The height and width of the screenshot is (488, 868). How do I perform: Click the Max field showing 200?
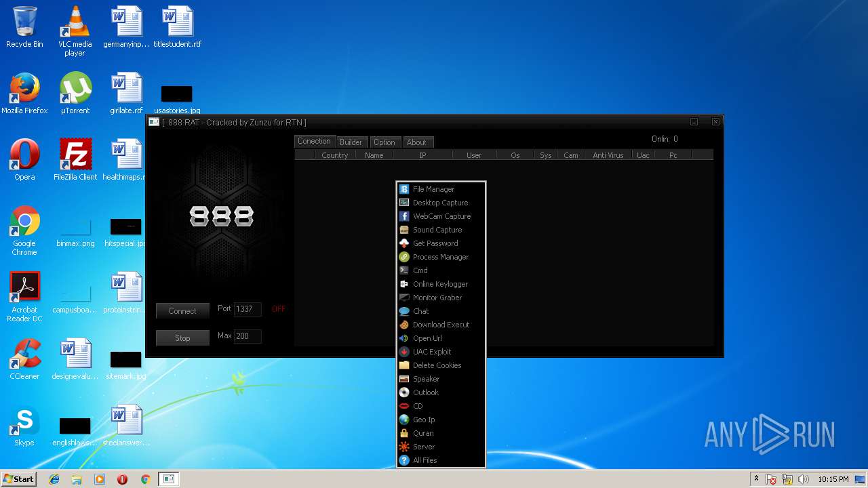tap(248, 336)
